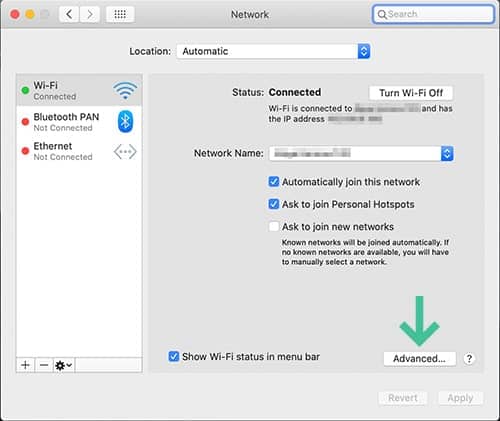Image resolution: width=500 pixels, height=421 pixels.
Task: Add a new network service with plus
Action: click(25, 365)
